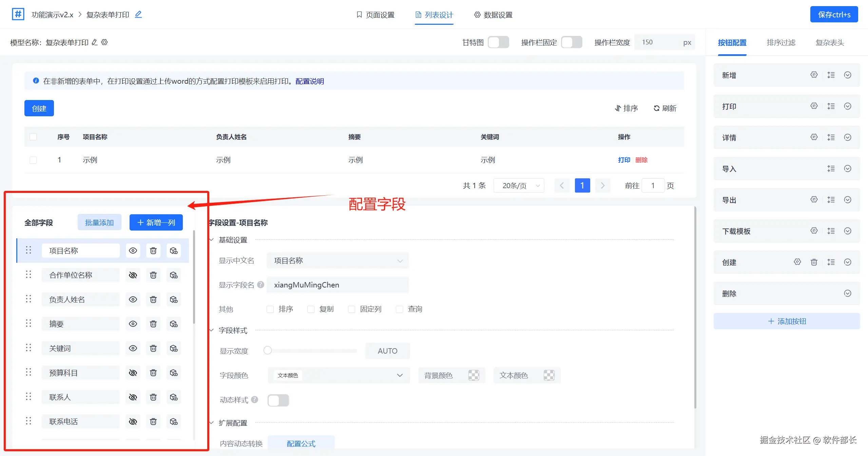Screen dimensions: 868x456
Task: Expand the 下载模板 button options
Action: tap(847, 231)
